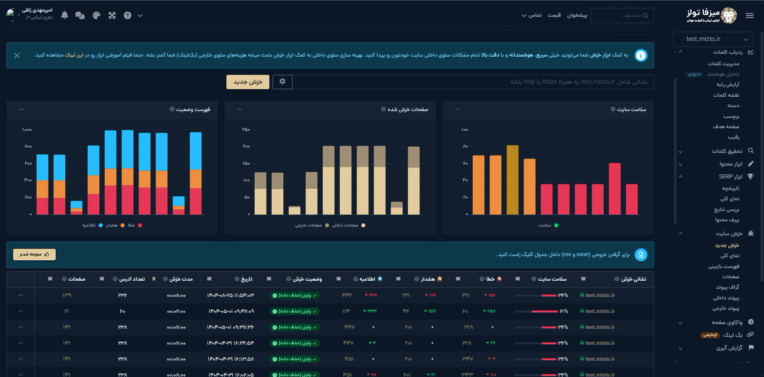Collapse the فهرست وضعیت chart panel with dash
The height and width of the screenshot is (377, 764).
20,109
